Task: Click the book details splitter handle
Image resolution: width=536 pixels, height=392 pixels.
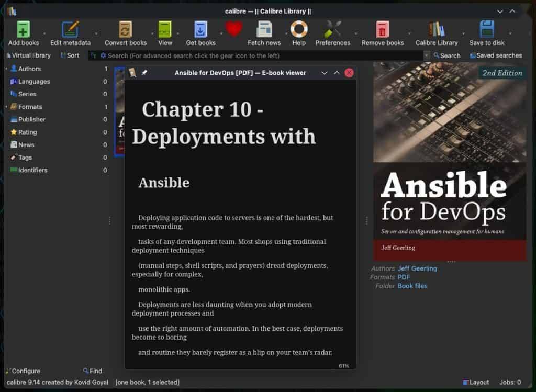Action: [366, 221]
